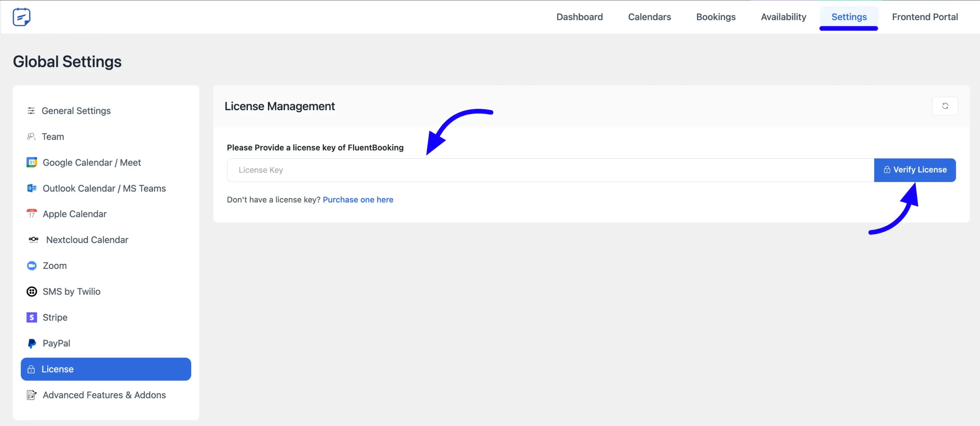
Task: Open Nextcloud Calendar settings
Action: point(106,240)
